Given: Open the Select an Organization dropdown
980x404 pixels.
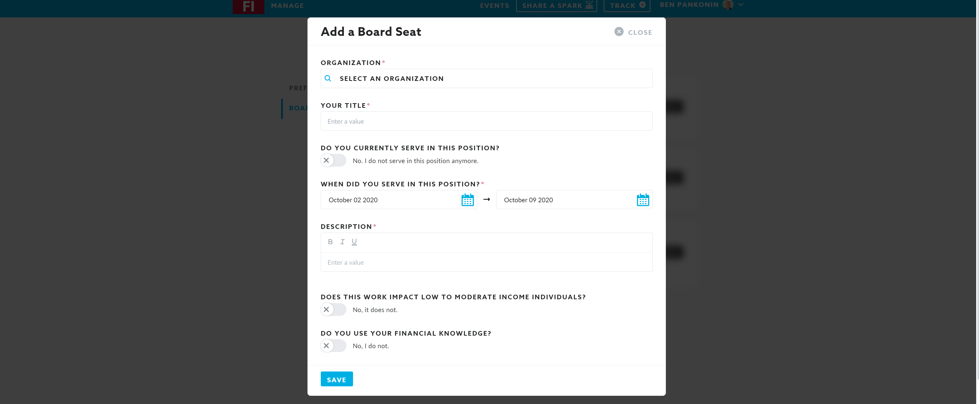Looking at the screenshot, I should [x=486, y=78].
